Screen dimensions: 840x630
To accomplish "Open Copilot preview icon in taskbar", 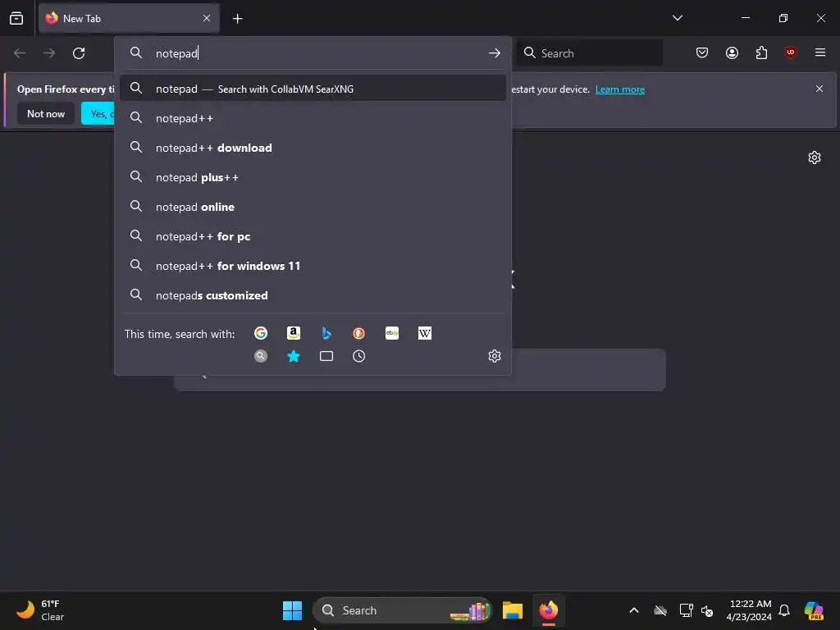I will coord(813,610).
